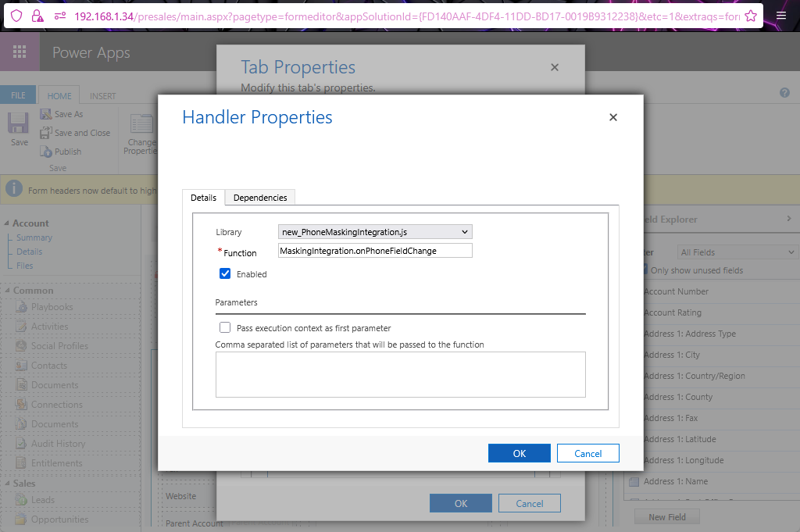
Task: Collapse the Field Explorer panel chevron
Action: tap(788, 220)
